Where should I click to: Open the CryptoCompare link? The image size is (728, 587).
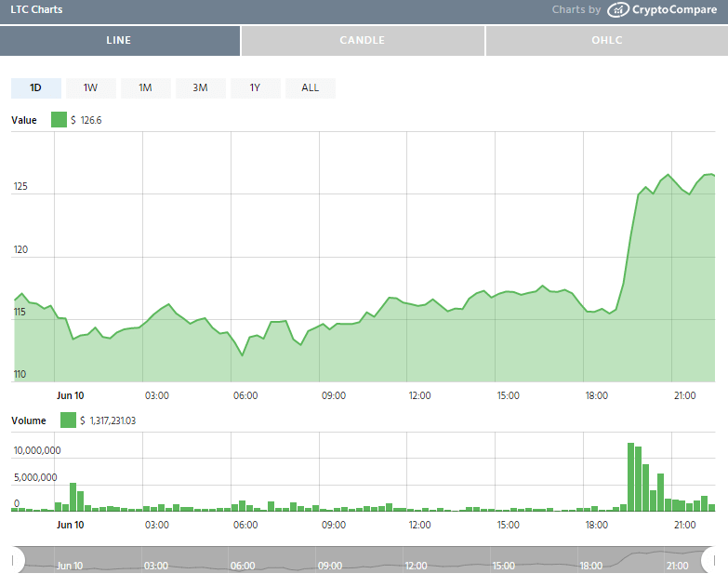coord(676,10)
